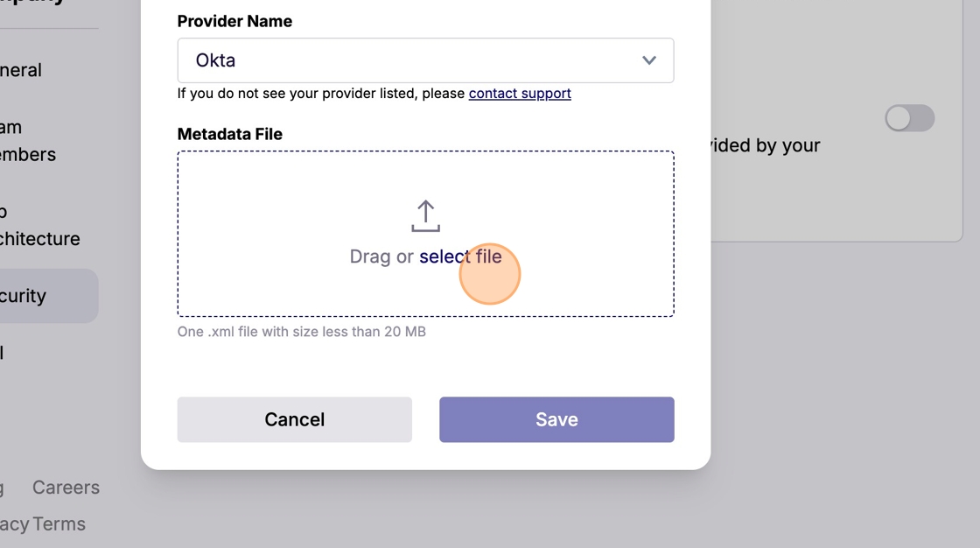The height and width of the screenshot is (548, 980).
Task: Open the Terms footer link
Action: (59, 524)
